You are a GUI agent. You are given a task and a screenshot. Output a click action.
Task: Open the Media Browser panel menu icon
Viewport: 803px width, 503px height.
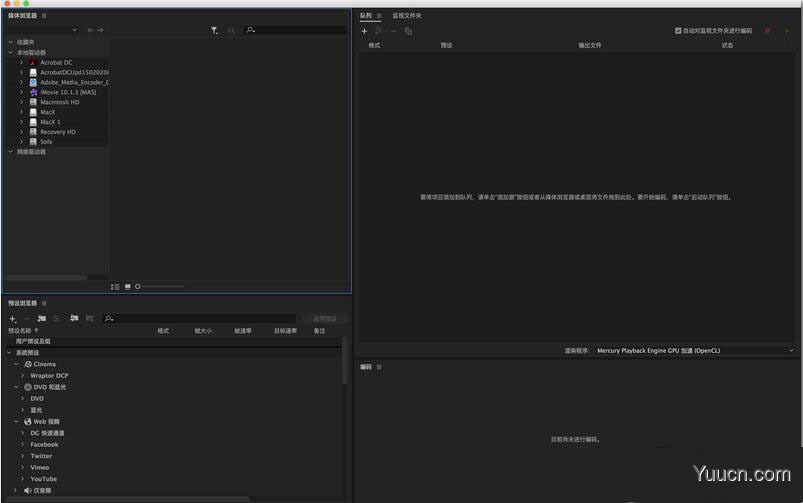click(44, 16)
